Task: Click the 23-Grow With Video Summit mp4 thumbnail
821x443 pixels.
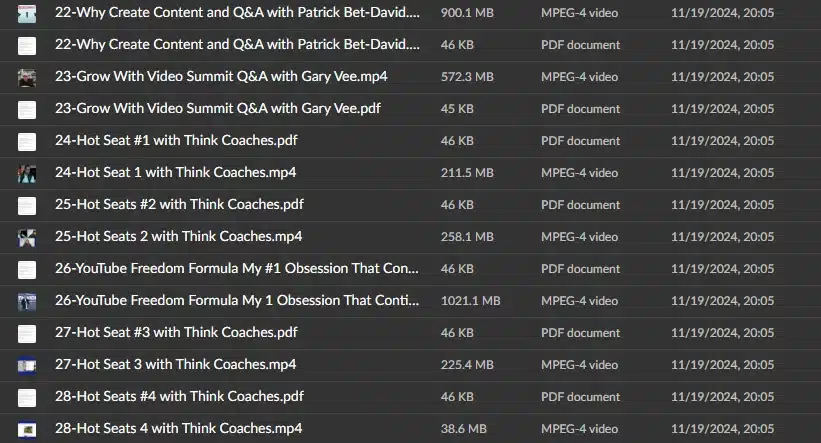Action: pos(27,77)
